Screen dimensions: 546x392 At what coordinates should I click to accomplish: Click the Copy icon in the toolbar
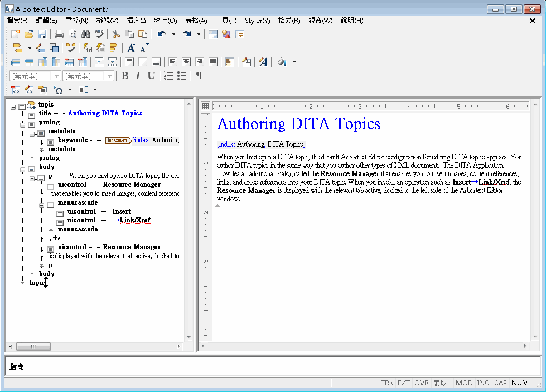tap(129, 34)
